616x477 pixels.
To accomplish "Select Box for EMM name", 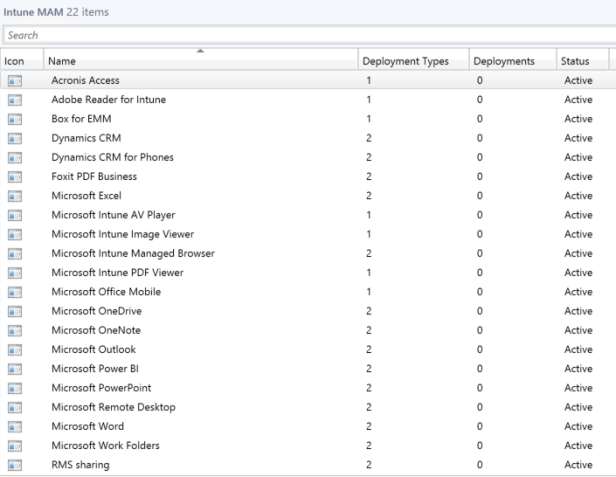I will [81, 119].
